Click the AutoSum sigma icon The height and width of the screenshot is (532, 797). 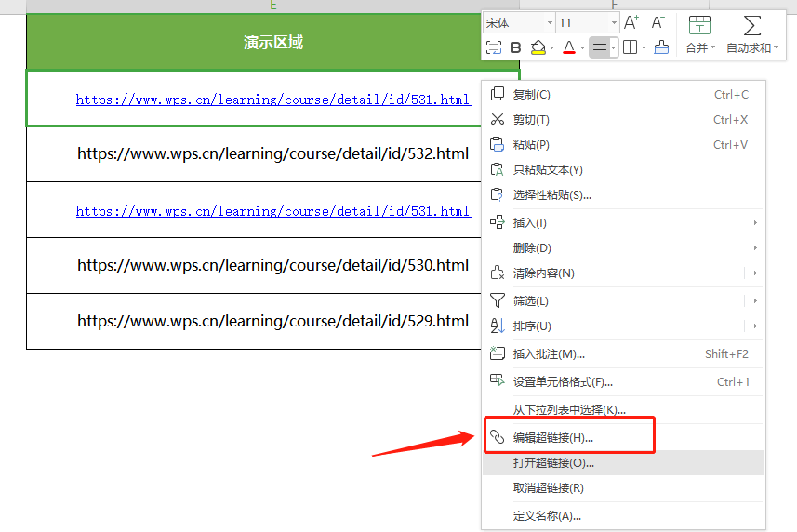(x=751, y=25)
